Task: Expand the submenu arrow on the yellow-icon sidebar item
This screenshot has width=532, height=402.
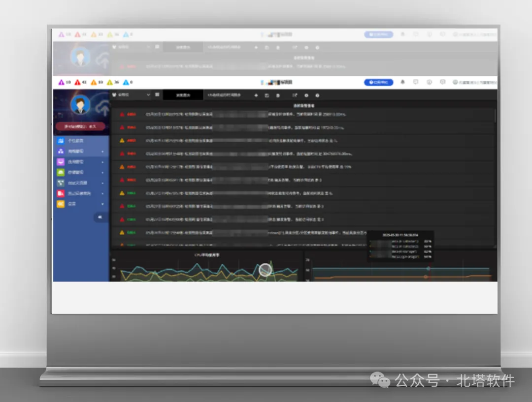Action: point(102,204)
